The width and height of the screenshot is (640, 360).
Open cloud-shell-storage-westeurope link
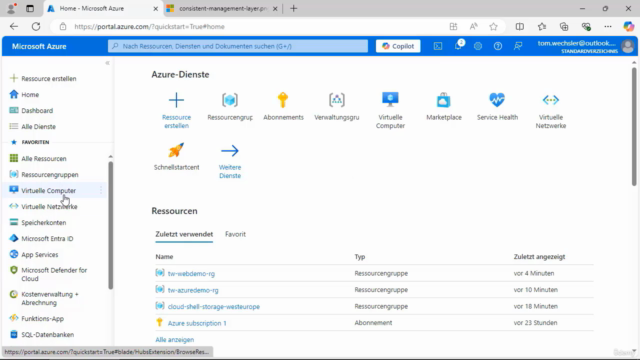point(213,307)
